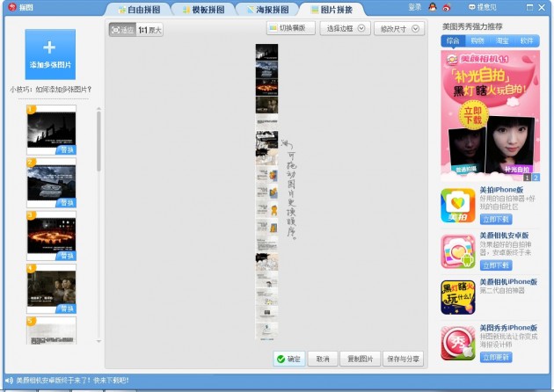Click the Weibo icon in title bar
This screenshot has height=392, width=554.
point(447,8)
